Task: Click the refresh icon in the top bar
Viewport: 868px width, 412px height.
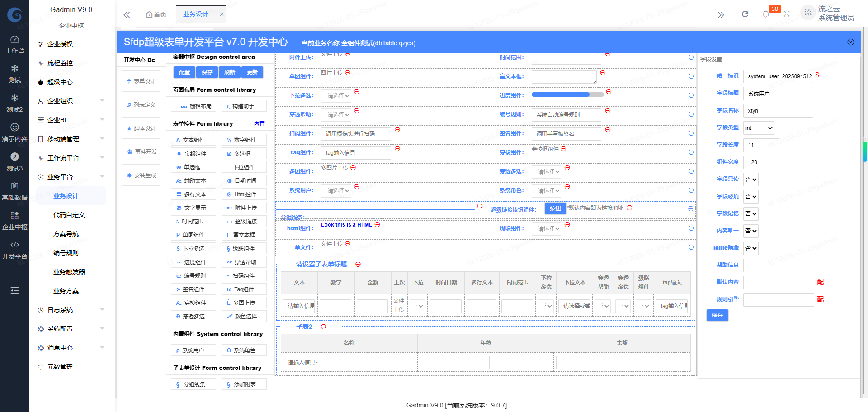Action: (x=745, y=14)
